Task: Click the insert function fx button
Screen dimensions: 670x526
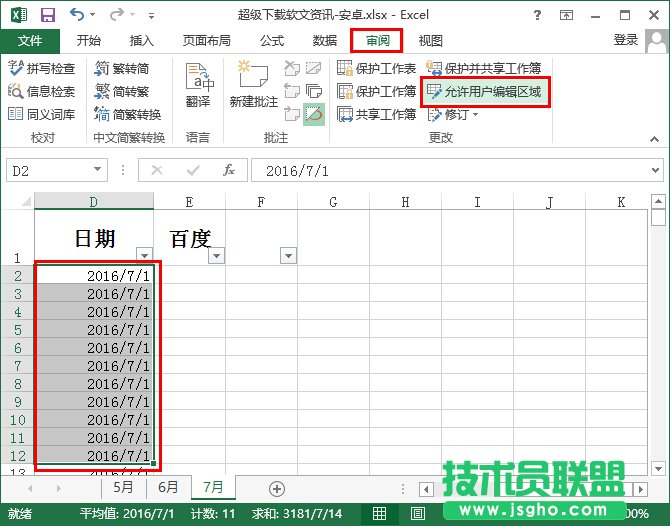Action: click(x=229, y=170)
